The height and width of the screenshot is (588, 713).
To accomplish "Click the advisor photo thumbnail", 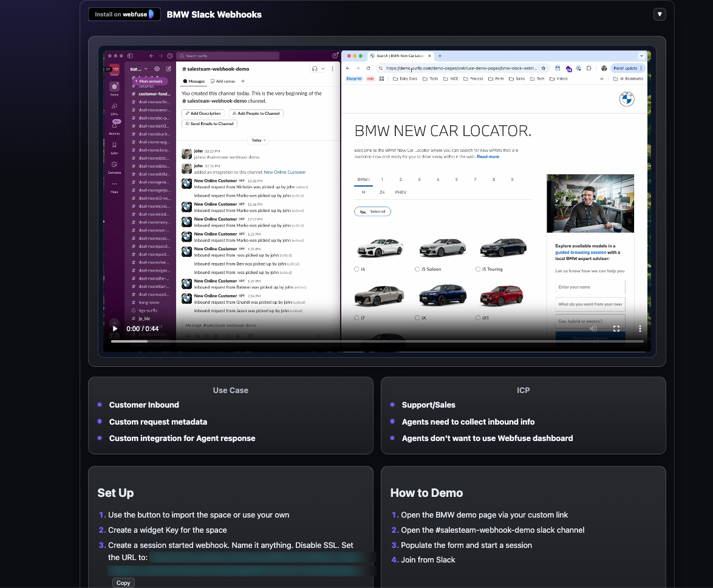I will click(x=590, y=203).
